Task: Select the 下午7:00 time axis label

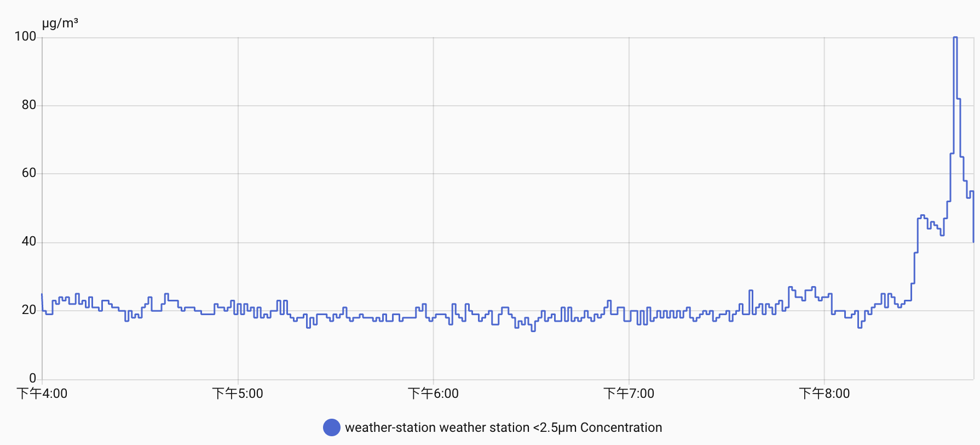Action: pyautogui.click(x=629, y=393)
